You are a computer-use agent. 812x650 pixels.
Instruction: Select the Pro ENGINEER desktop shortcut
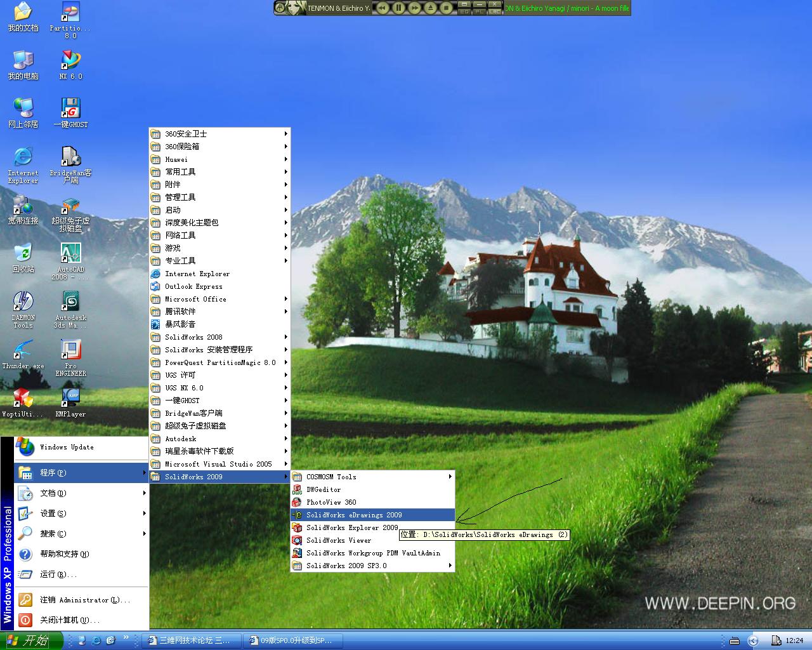click(70, 358)
